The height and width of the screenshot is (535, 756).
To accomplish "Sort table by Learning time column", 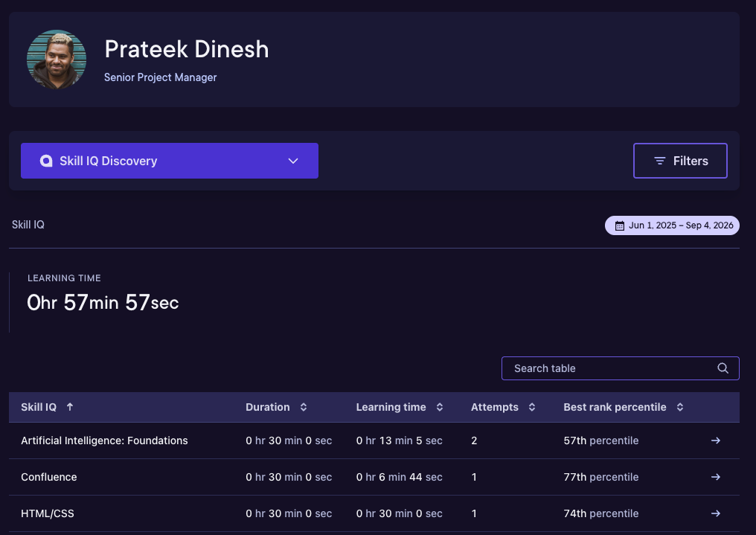I will (440, 407).
